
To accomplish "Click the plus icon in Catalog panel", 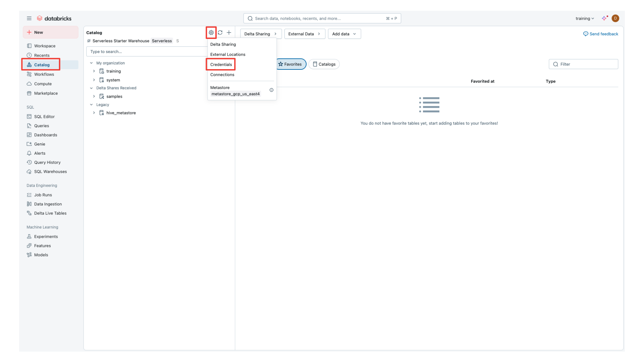I will pyautogui.click(x=229, y=33).
